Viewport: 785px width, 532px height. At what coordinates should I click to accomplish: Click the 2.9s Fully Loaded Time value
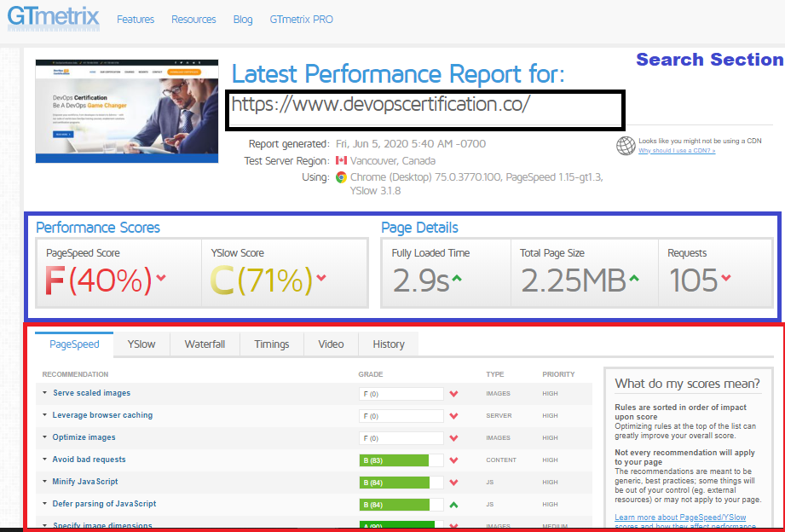click(420, 280)
